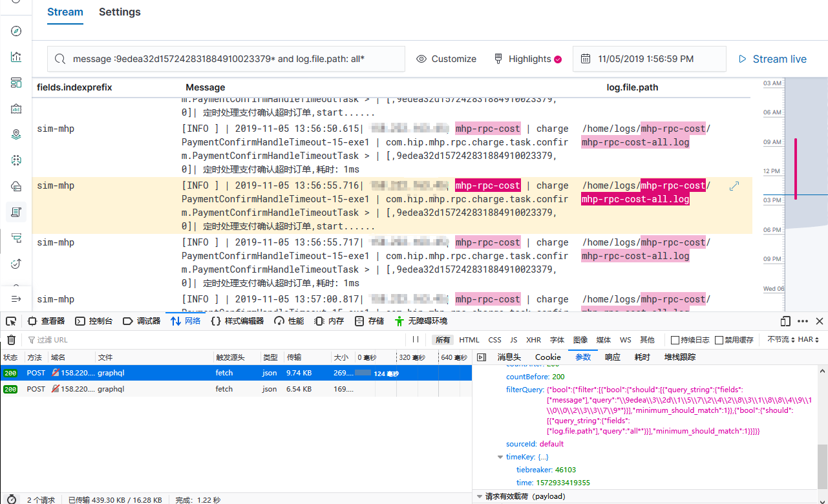This screenshot has width=828, height=504.
Task: Enable 禁用缓存 disable cache checkbox
Action: (x=719, y=340)
